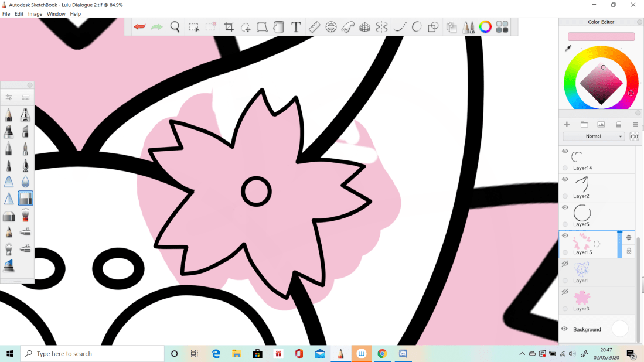Open the Color wheel picker
The image size is (644, 362).
[485, 26]
